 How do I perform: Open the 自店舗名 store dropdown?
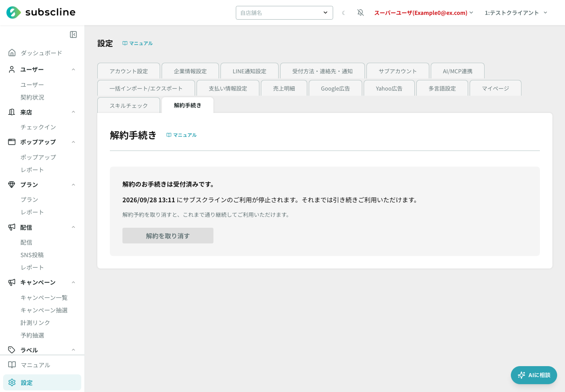(x=284, y=13)
